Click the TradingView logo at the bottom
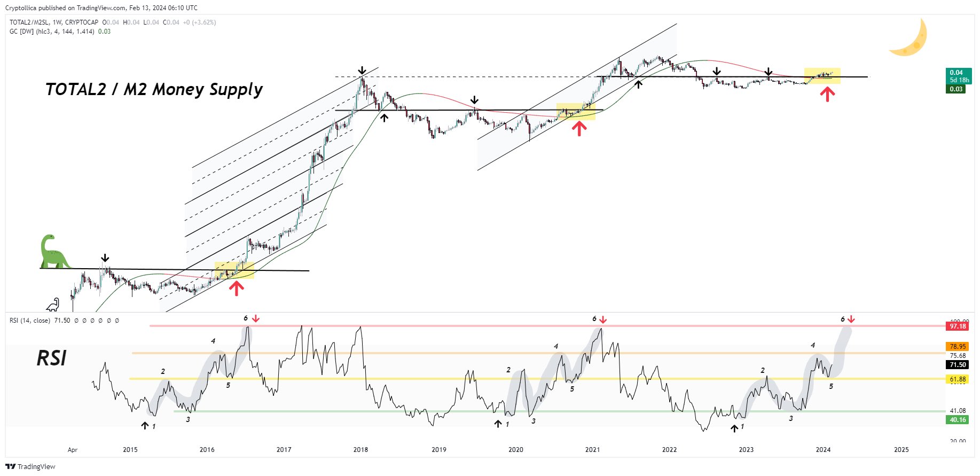The width and height of the screenshot is (980, 476). click(30, 466)
